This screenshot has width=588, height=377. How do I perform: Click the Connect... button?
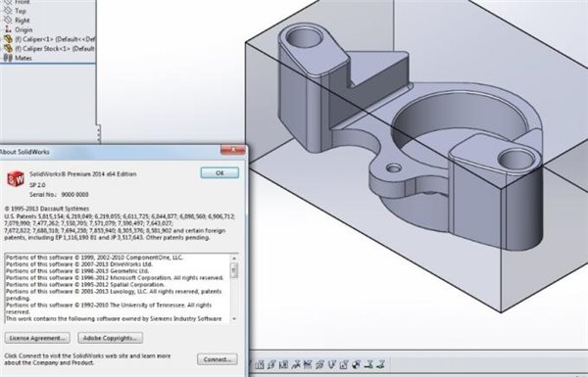(218, 359)
